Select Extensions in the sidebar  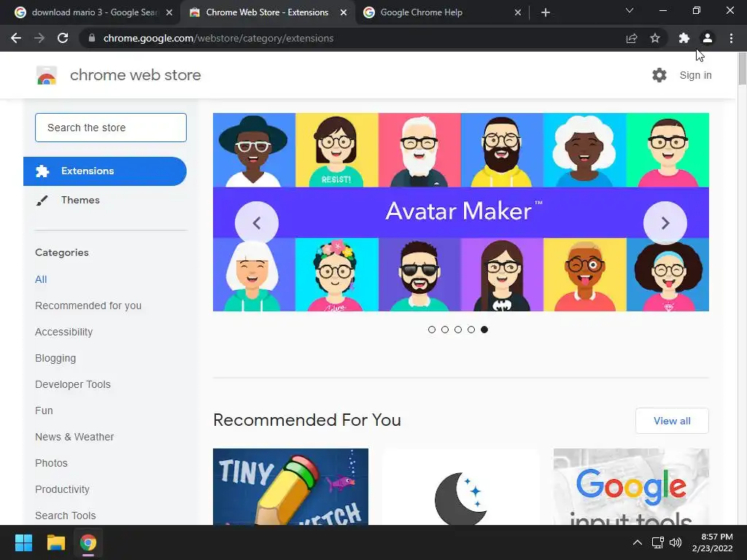click(x=105, y=171)
